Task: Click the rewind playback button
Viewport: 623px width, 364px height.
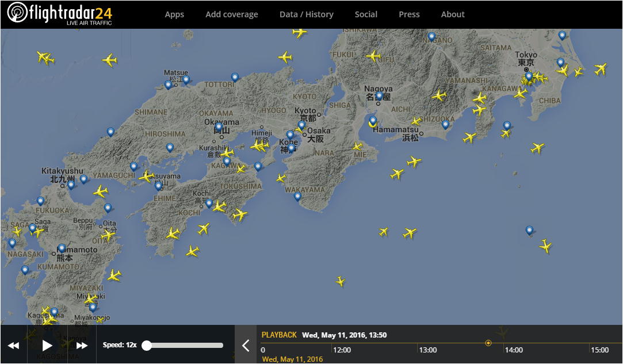Action: click(x=13, y=345)
